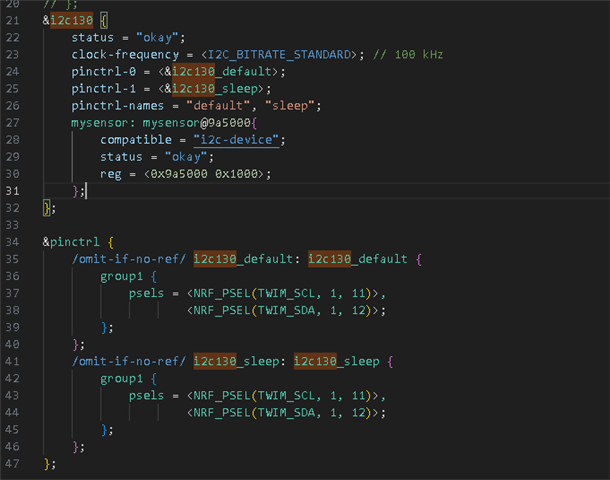This screenshot has height=480, width=610.
Task: Click line number 34 in the gutter
Action: pyautogui.click(x=12, y=242)
